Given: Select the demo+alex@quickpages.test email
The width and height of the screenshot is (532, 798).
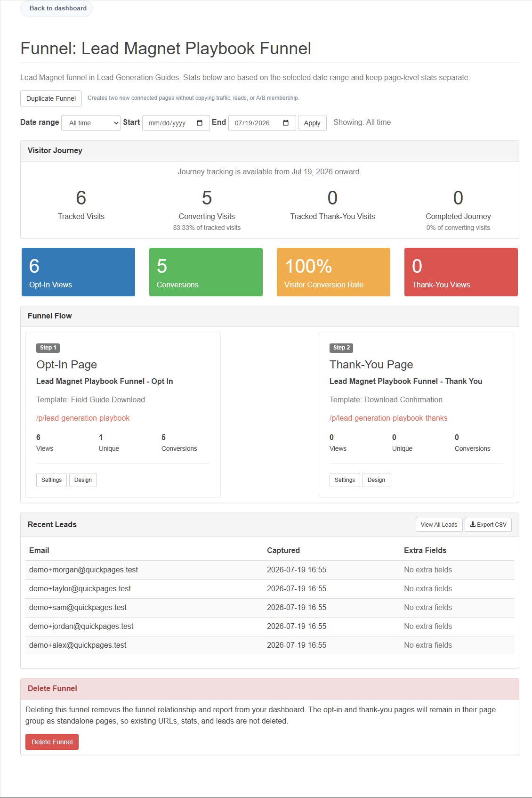Looking at the screenshot, I should (78, 645).
